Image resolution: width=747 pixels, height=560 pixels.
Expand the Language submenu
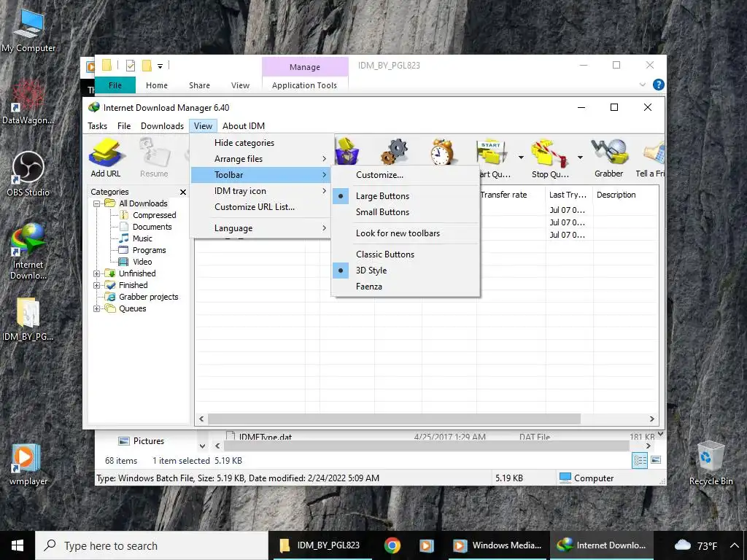(x=260, y=228)
